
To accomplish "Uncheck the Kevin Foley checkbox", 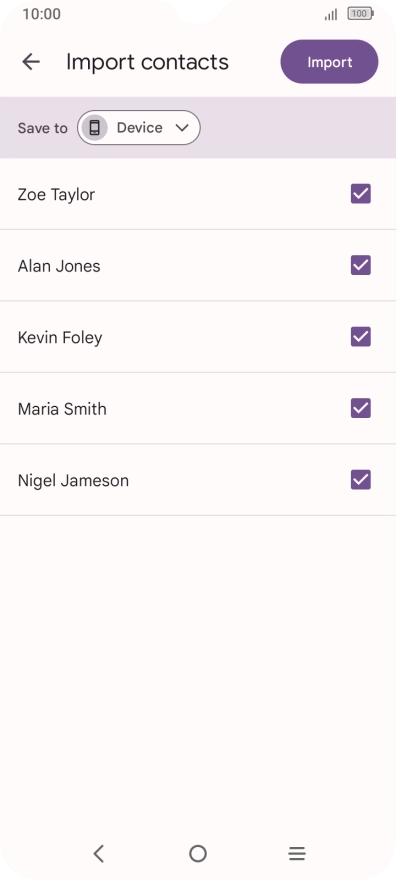I will coord(361,337).
